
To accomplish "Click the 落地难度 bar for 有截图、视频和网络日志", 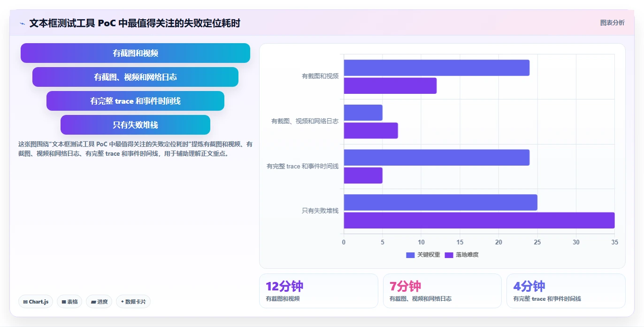I will pyautogui.click(x=371, y=130).
